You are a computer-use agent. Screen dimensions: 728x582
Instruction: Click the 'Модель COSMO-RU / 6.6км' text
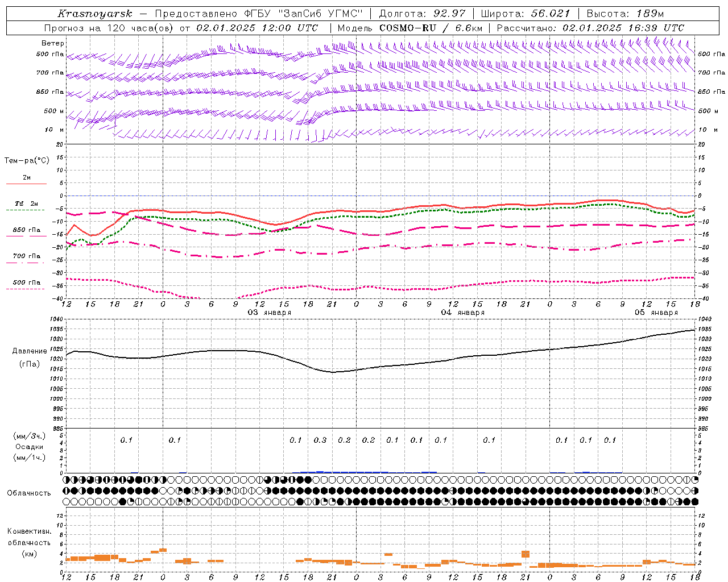(410, 28)
